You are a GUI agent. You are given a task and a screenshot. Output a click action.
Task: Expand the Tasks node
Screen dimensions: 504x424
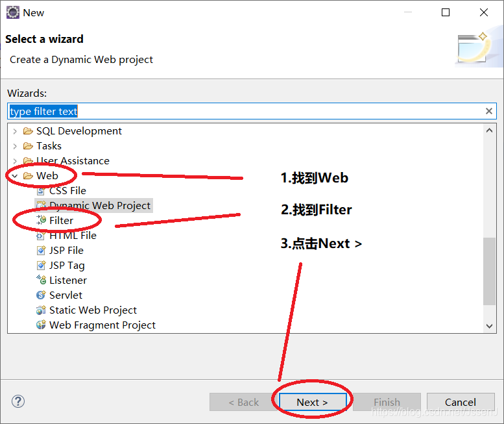point(15,146)
